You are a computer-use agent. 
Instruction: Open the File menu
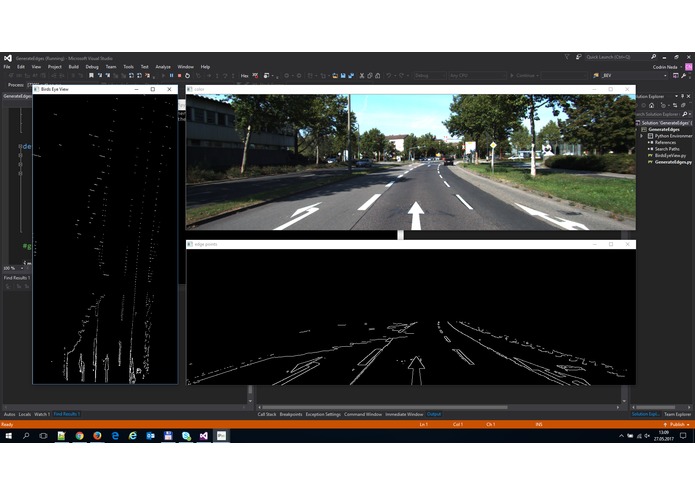[7, 67]
